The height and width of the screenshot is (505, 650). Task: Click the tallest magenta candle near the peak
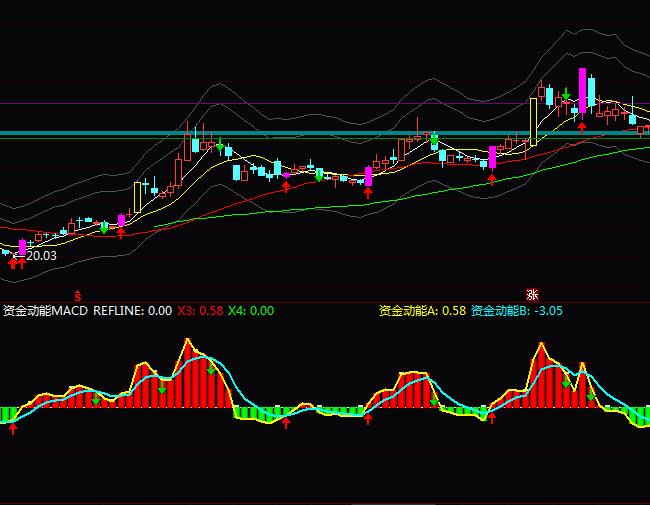coord(582,88)
